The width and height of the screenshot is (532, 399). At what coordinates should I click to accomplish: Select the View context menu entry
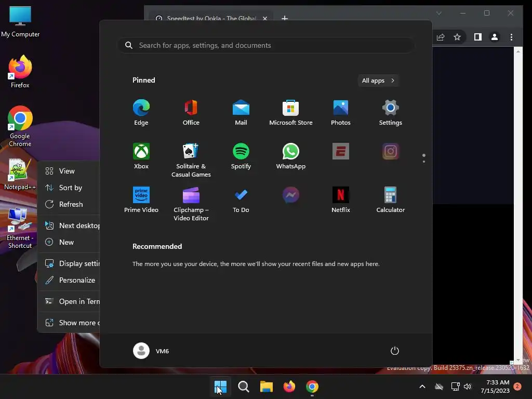[x=69, y=171]
